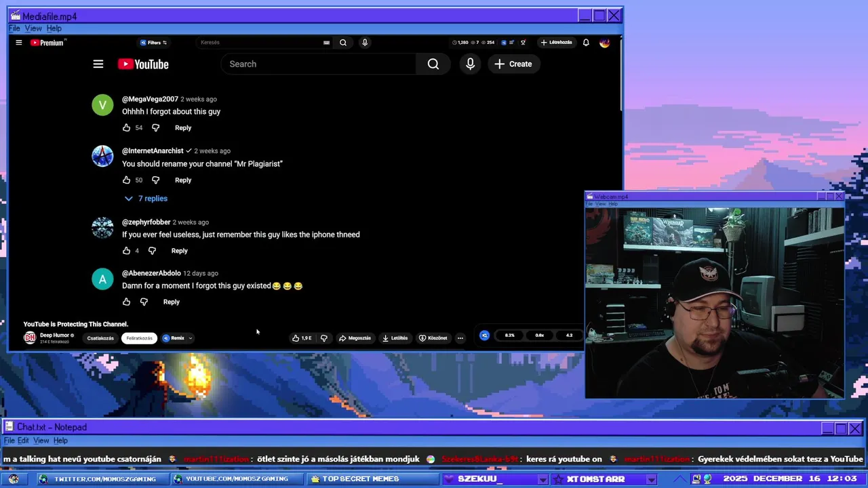Viewport: 868px width, 488px height.
Task: Open the @zephyrfobber username link
Action: coord(146,222)
